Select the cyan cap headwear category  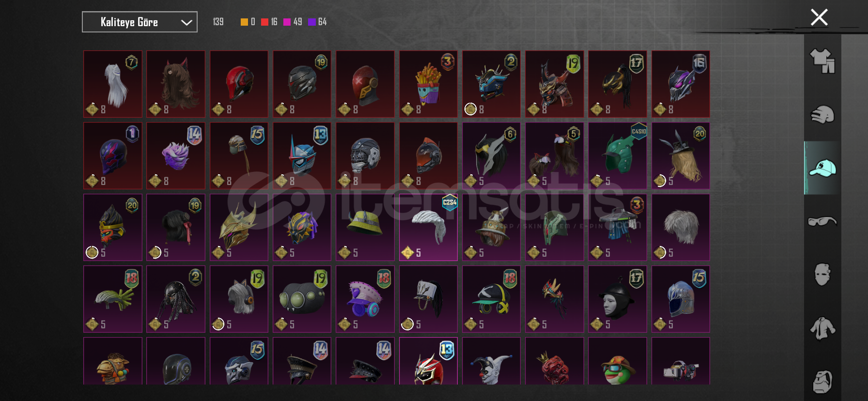point(822,168)
